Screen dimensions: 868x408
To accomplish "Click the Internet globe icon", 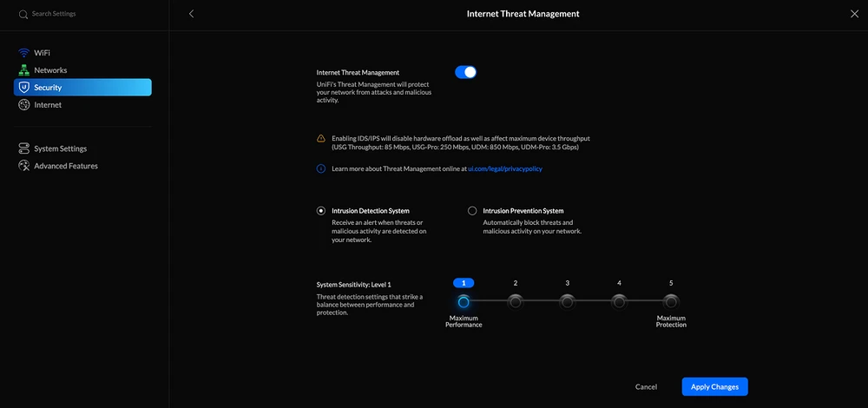I will point(24,105).
